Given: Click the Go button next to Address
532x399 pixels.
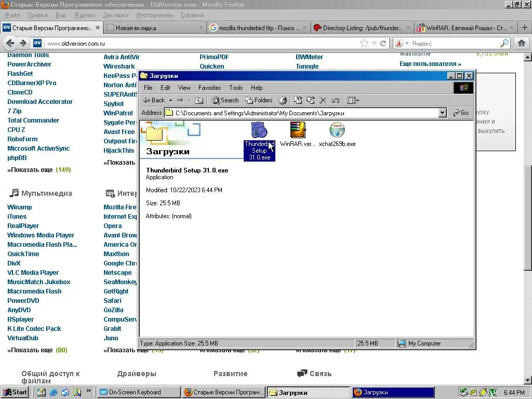Looking at the screenshot, I should click(x=461, y=113).
